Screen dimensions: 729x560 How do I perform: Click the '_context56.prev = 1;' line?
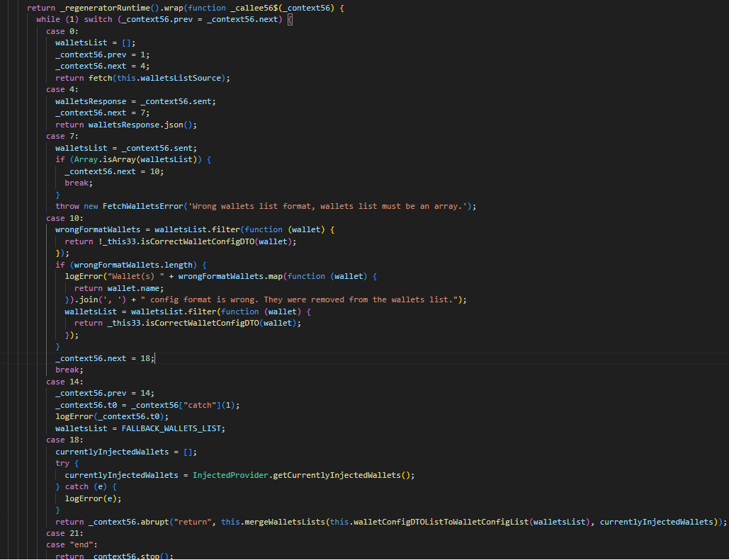click(x=102, y=55)
